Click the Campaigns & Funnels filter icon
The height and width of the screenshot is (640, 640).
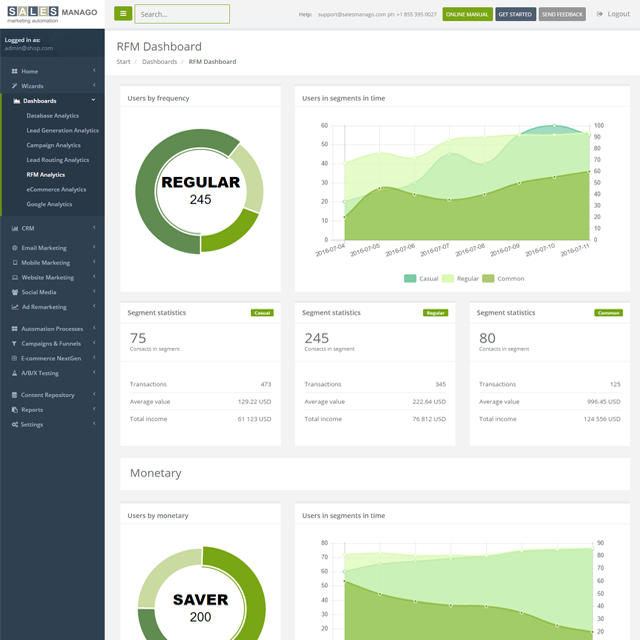tap(14, 344)
